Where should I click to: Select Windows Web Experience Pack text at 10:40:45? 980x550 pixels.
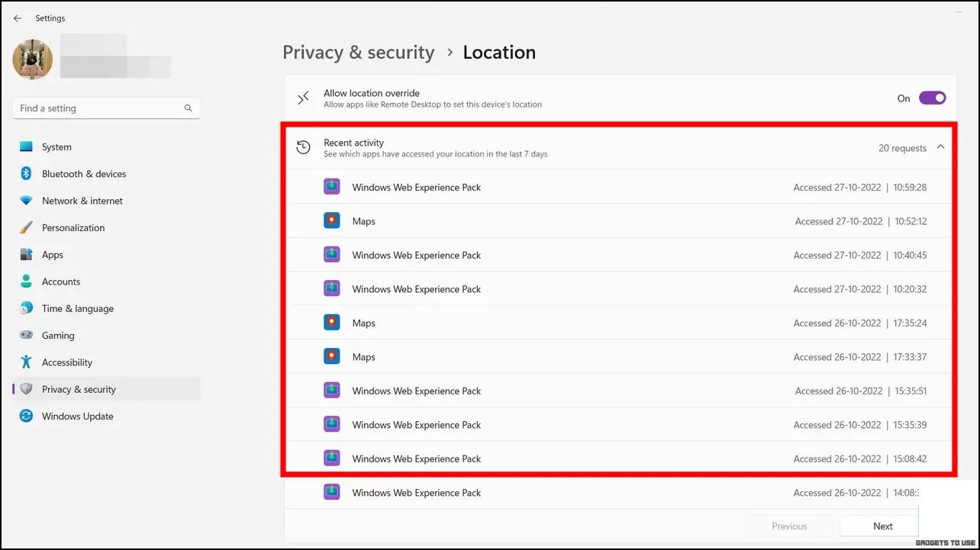(417, 256)
